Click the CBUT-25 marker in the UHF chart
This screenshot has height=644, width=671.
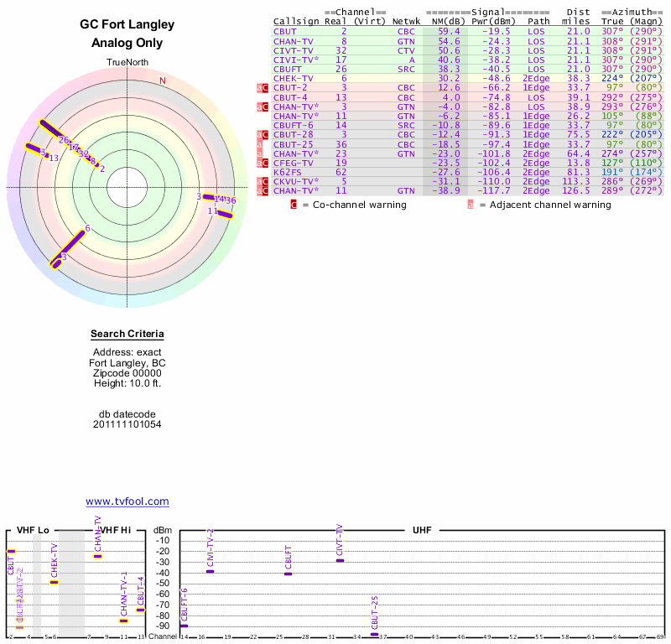pos(374,634)
